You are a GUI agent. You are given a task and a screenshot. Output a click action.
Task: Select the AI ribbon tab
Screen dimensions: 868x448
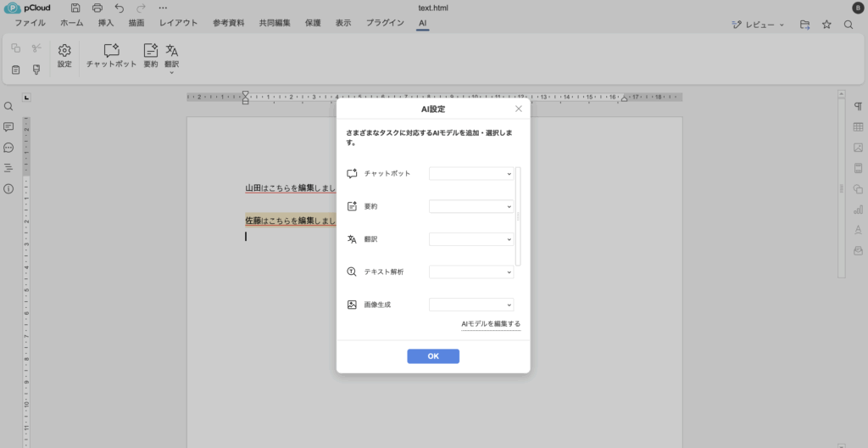coord(422,23)
